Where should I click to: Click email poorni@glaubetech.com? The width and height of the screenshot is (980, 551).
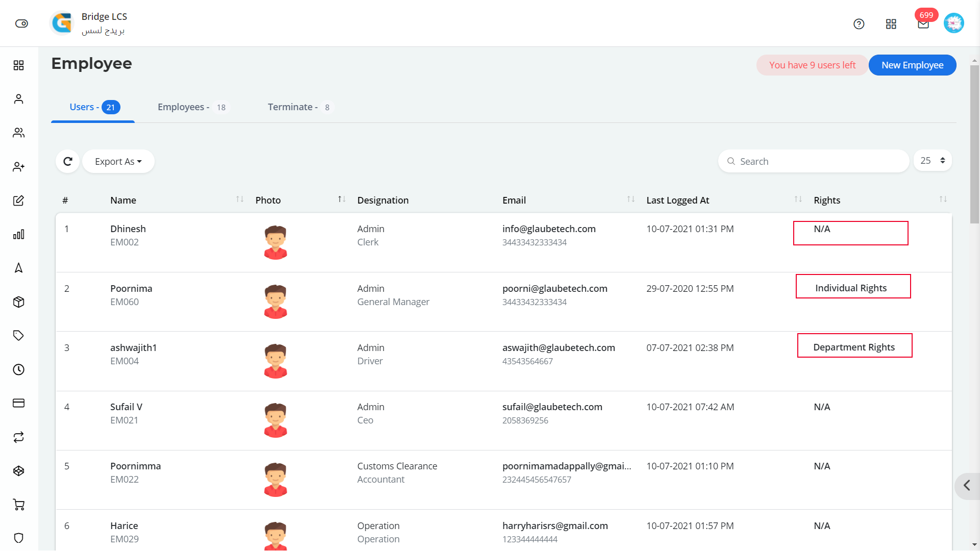click(555, 289)
